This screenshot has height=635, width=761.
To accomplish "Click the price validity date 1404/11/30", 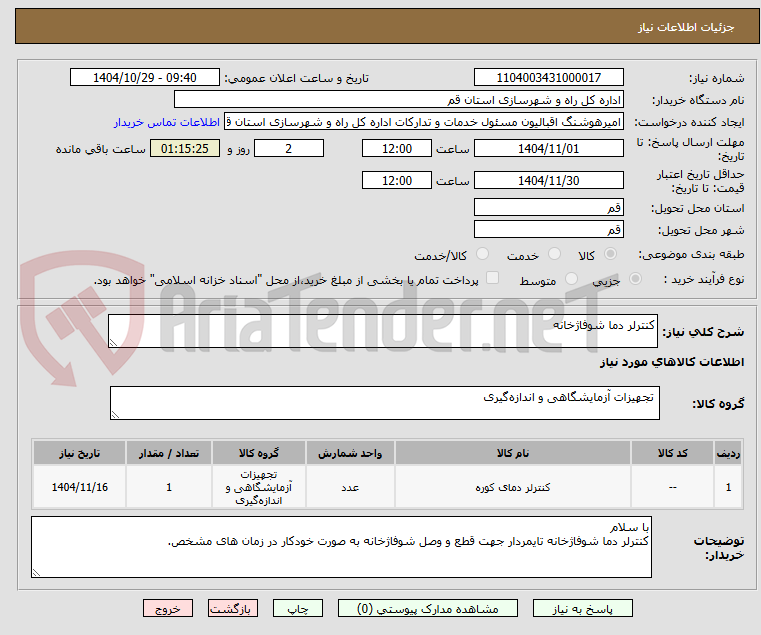I will [548, 180].
